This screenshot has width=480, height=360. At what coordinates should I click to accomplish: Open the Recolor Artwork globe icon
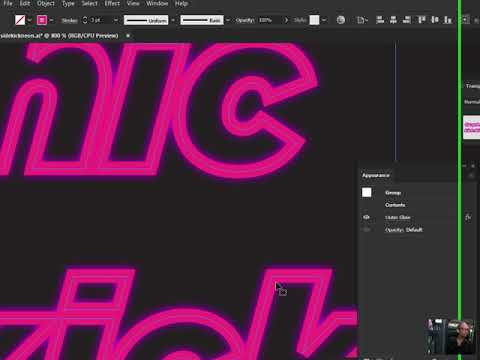(x=341, y=20)
